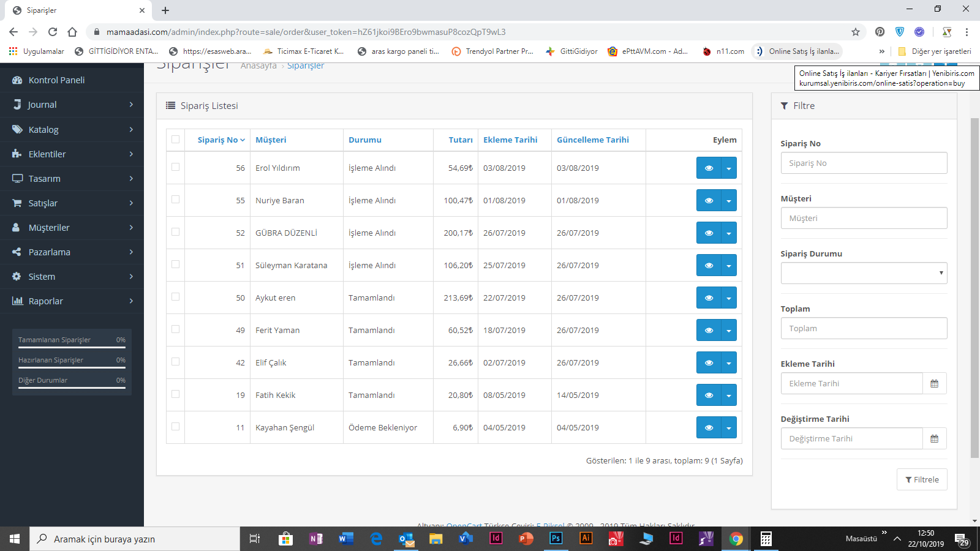The height and width of the screenshot is (551, 980).
Task: Open GÜBRA DÜZENLİ order details via eye icon
Action: pyautogui.click(x=709, y=233)
